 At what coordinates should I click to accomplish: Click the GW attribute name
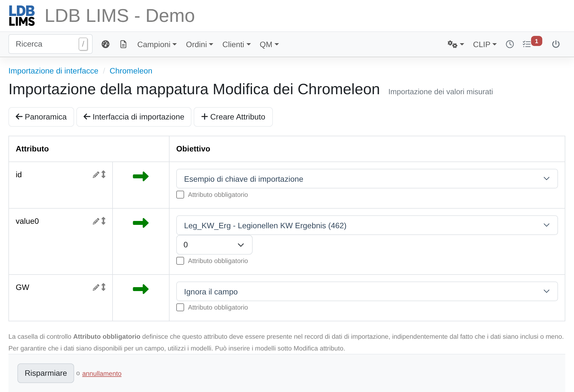[x=22, y=287]
